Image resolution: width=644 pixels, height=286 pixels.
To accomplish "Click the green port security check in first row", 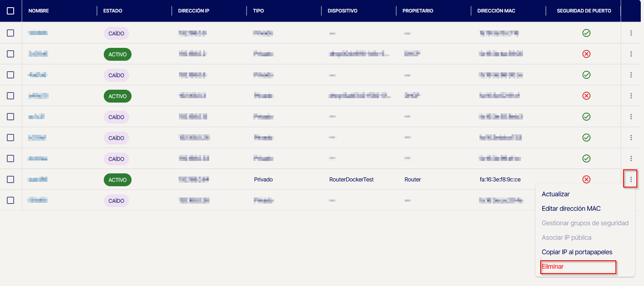I will 586,33.
